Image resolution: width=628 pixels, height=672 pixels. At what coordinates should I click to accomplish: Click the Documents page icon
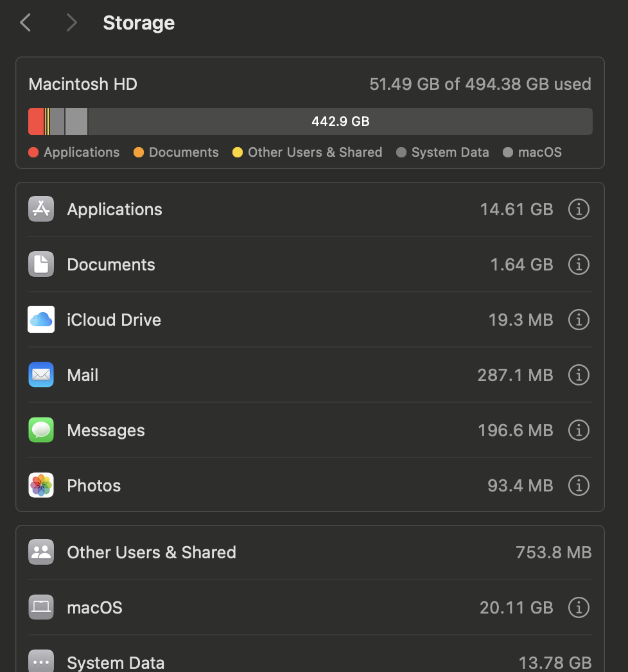41,264
